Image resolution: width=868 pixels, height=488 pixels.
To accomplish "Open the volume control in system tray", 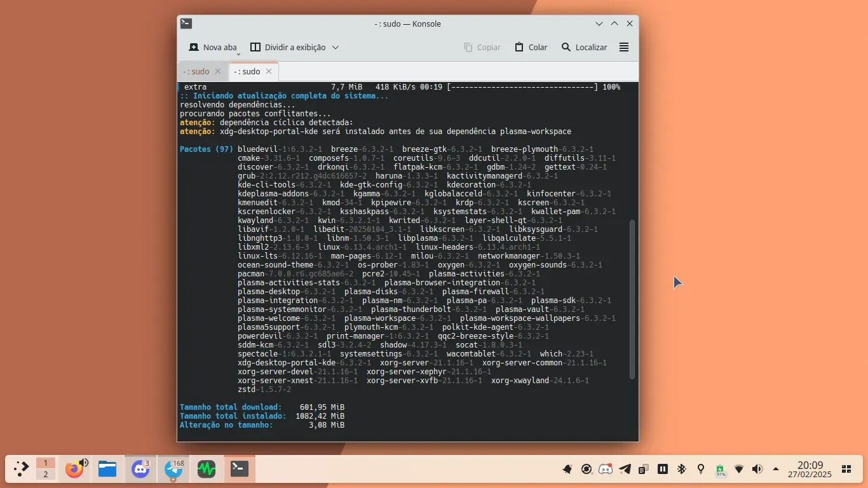I will click(x=757, y=469).
